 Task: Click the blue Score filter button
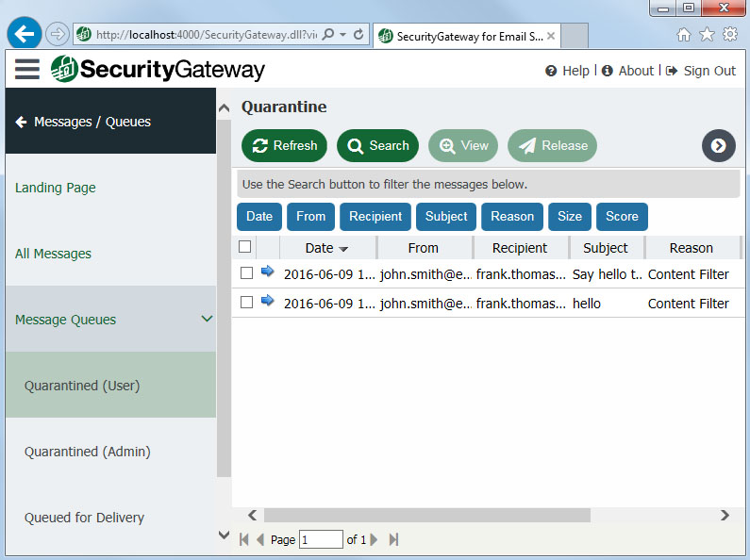[623, 217]
